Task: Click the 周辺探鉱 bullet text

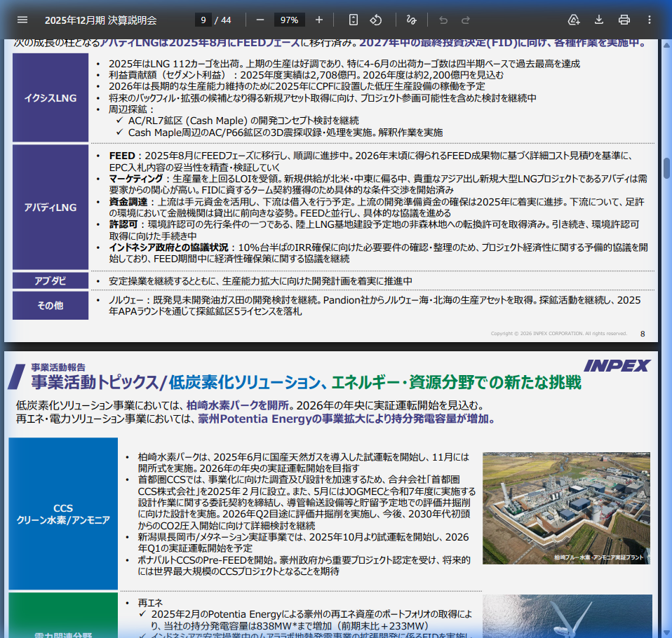Action: (131, 109)
